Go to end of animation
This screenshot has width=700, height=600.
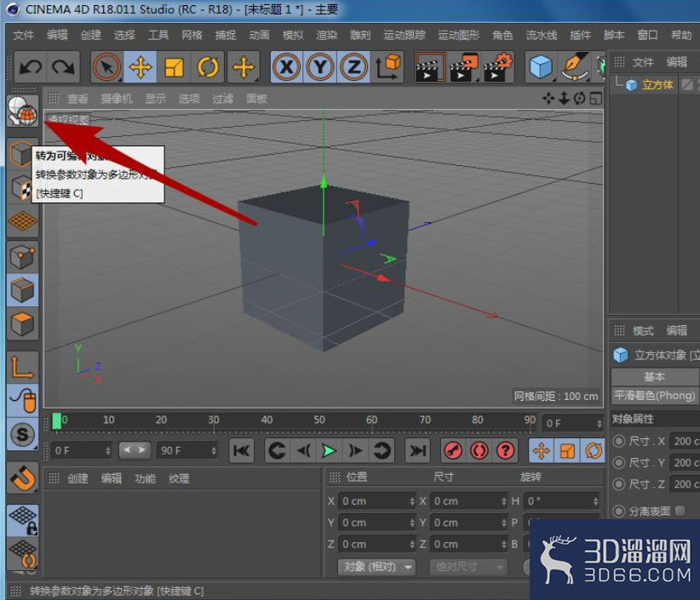(x=417, y=451)
